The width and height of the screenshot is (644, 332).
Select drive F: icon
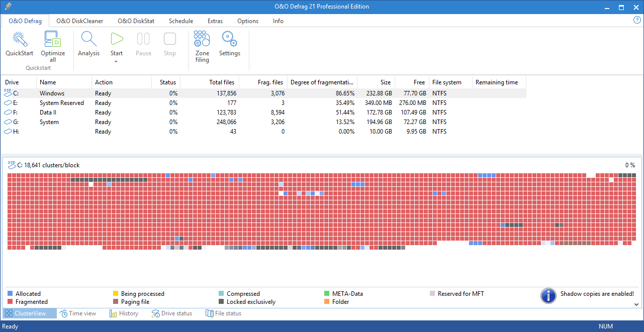coord(8,113)
